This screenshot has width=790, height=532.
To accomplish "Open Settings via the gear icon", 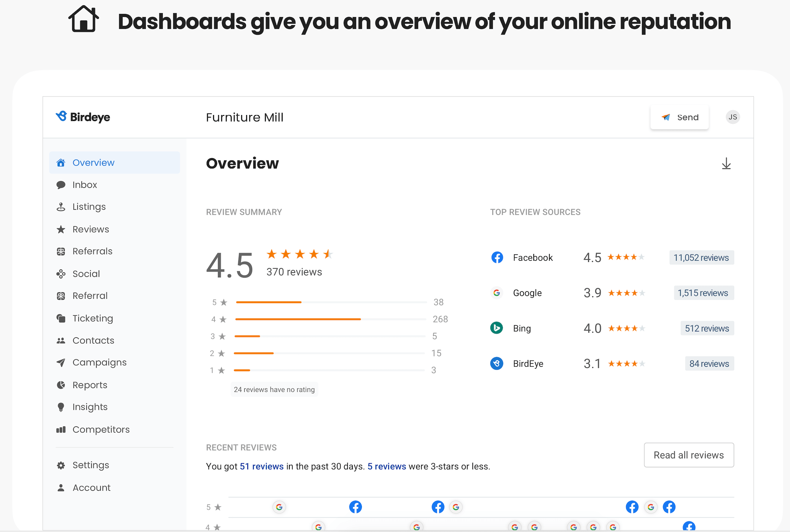I will tap(61, 465).
